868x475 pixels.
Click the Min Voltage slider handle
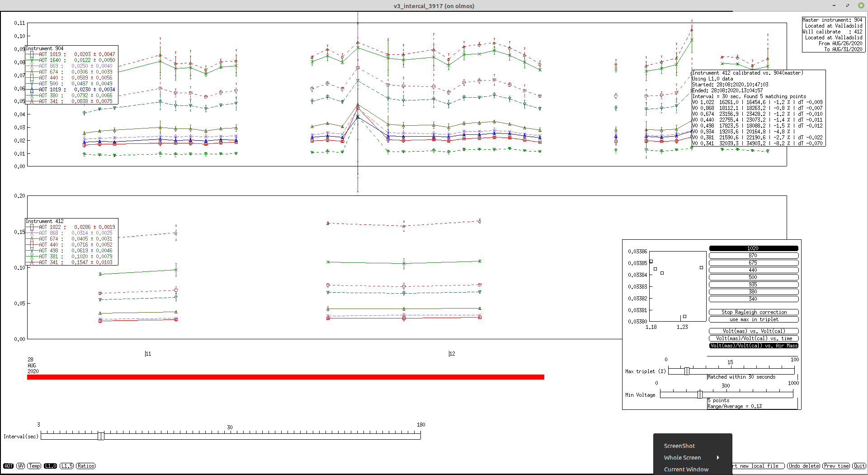tap(700, 394)
